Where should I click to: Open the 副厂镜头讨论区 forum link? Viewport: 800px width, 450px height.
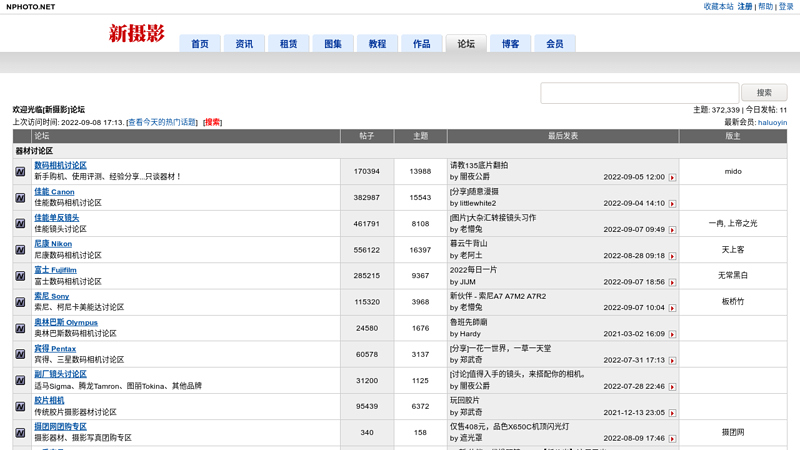(60, 374)
